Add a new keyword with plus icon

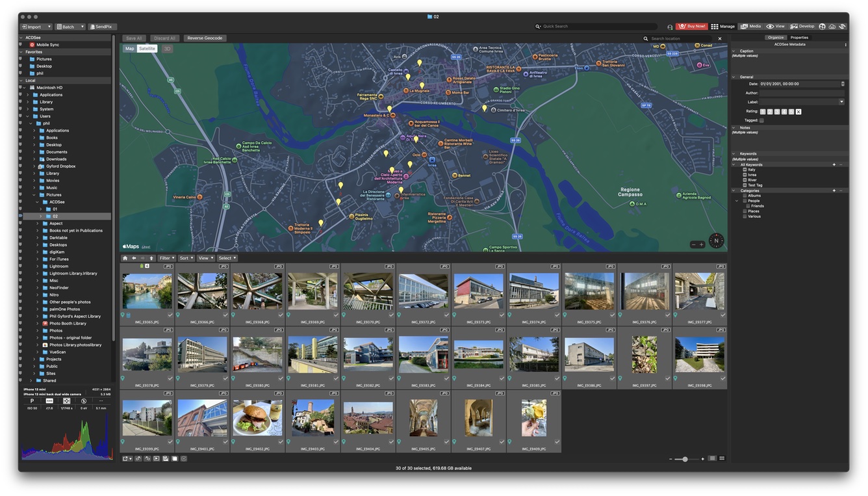click(x=834, y=164)
